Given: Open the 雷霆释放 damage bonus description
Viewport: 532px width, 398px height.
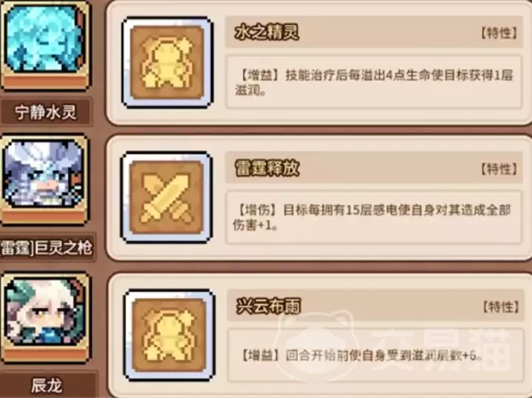Looking at the screenshot, I should (x=373, y=217).
